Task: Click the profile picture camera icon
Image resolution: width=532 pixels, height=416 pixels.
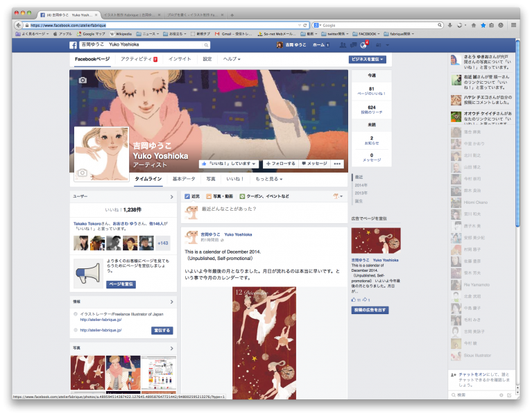Action: pyautogui.click(x=82, y=173)
